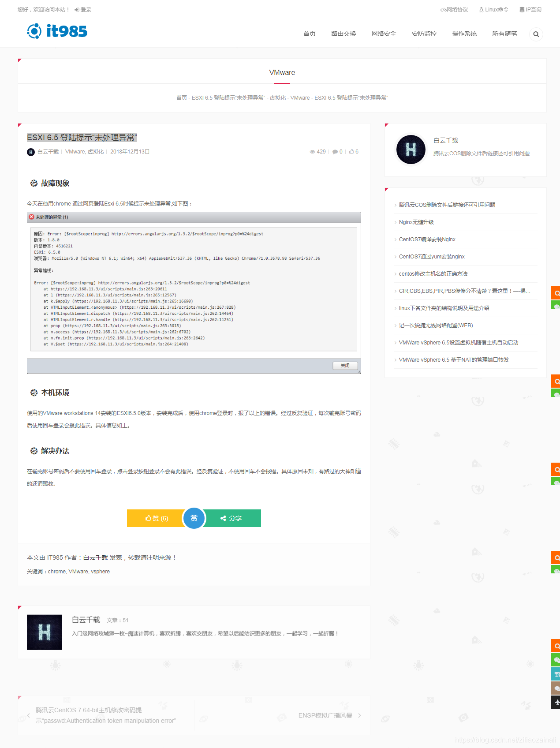Switch to traditional Chinese with the teal 繁 button

(556, 674)
